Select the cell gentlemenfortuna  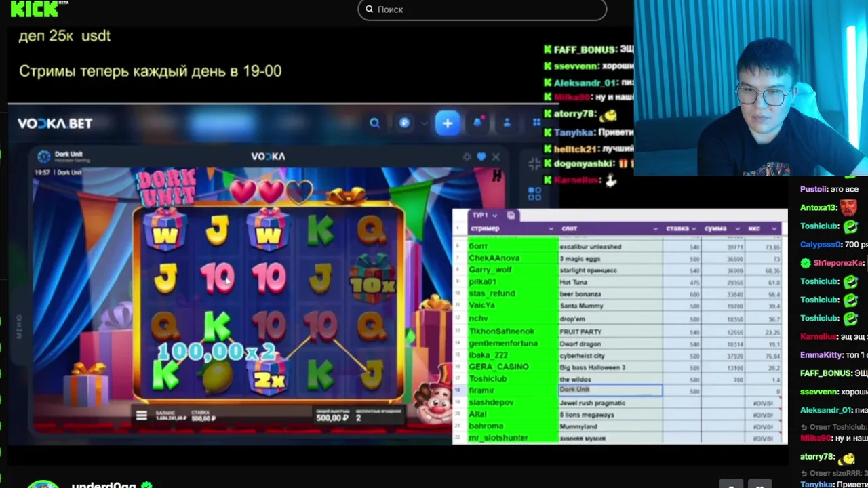coord(512,344)
